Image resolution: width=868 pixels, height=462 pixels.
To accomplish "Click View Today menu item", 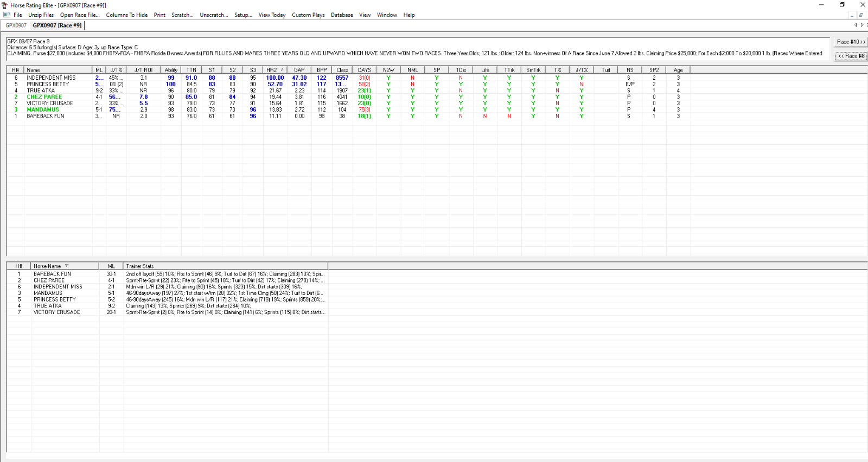I will tap(272, 15).
